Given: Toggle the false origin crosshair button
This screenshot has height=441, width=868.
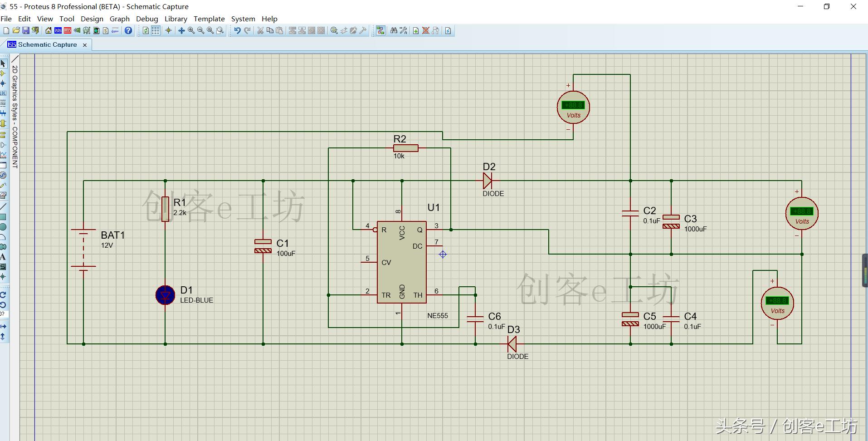Looking at the screenshot, I should coord(168,31).
